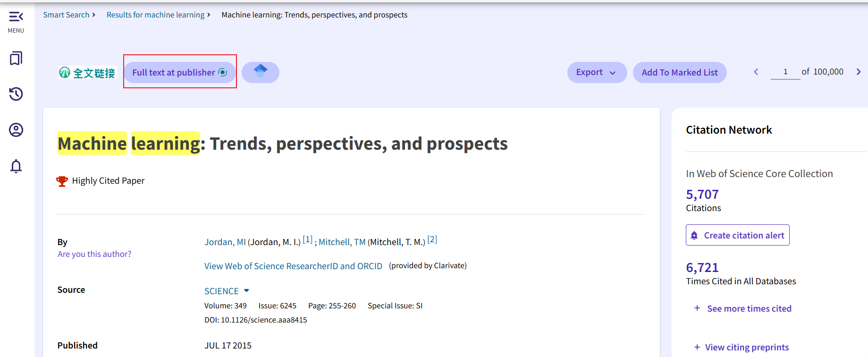The width and height of the screenshot is (868, 357).
Task: Click Full text at publisher button
Action: (180, 72)
